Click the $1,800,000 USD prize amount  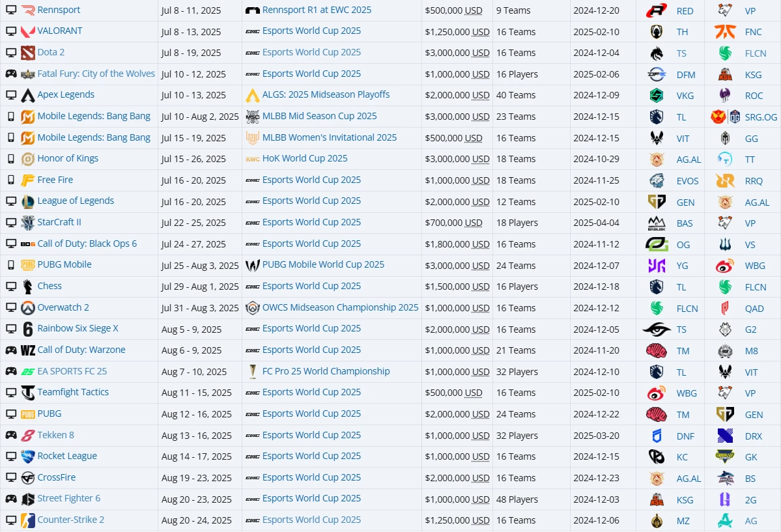pos(457,244)
